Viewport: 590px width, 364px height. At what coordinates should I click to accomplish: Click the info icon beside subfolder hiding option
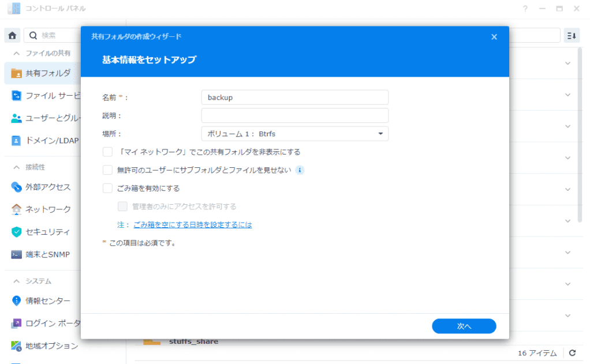point(300,170)
